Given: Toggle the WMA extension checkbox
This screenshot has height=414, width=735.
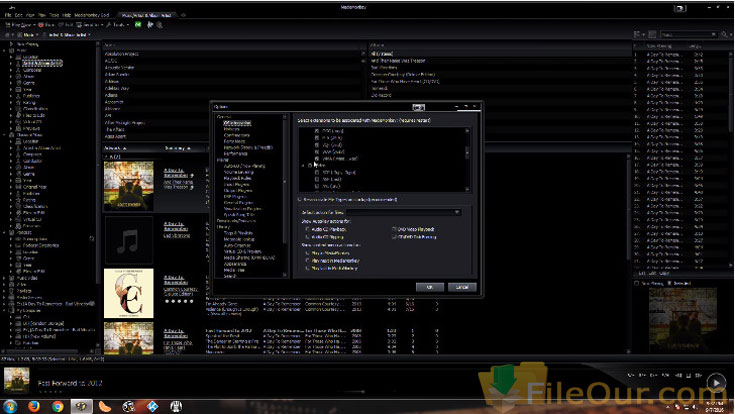Looking at the screenshot, I should coord(317,159).
